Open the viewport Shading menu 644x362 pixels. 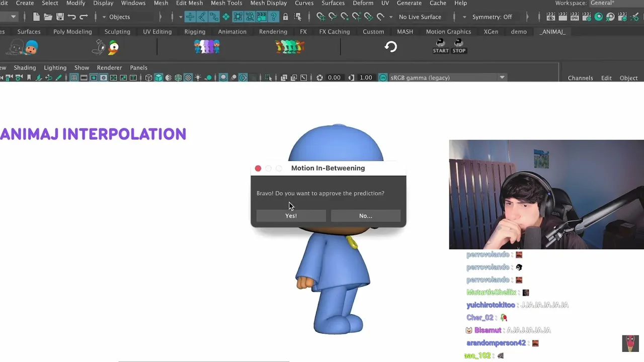[x=25, y=67]
